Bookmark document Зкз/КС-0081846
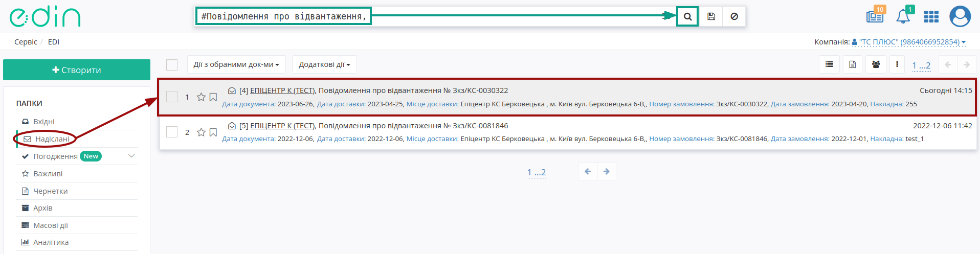 click(x=213, y=132)
